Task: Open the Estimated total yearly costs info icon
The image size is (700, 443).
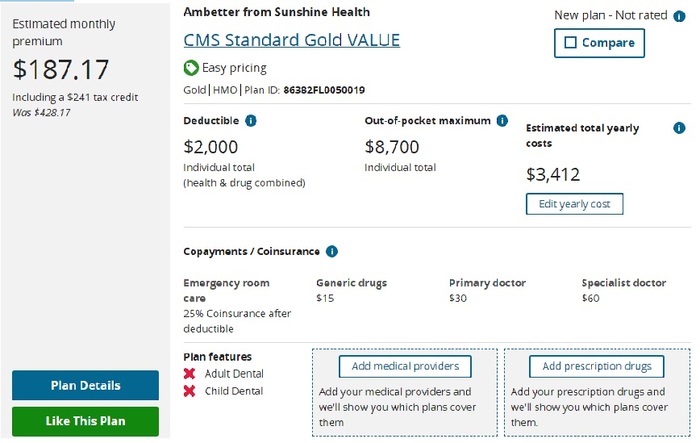Action: click(x=680, y=128)
